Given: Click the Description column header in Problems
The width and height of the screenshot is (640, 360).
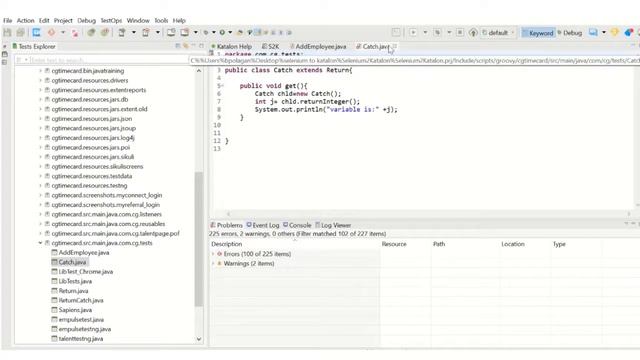Looking at the screenshot, I should (227, 244).
